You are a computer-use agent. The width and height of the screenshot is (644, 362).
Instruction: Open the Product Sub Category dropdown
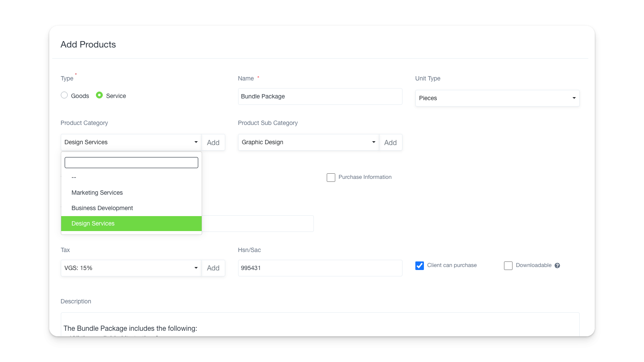(308, 142)
